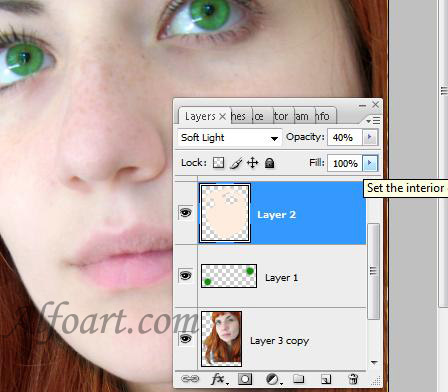Switch to the Layers tab
The image size is (448, 392).
[200, 116]
